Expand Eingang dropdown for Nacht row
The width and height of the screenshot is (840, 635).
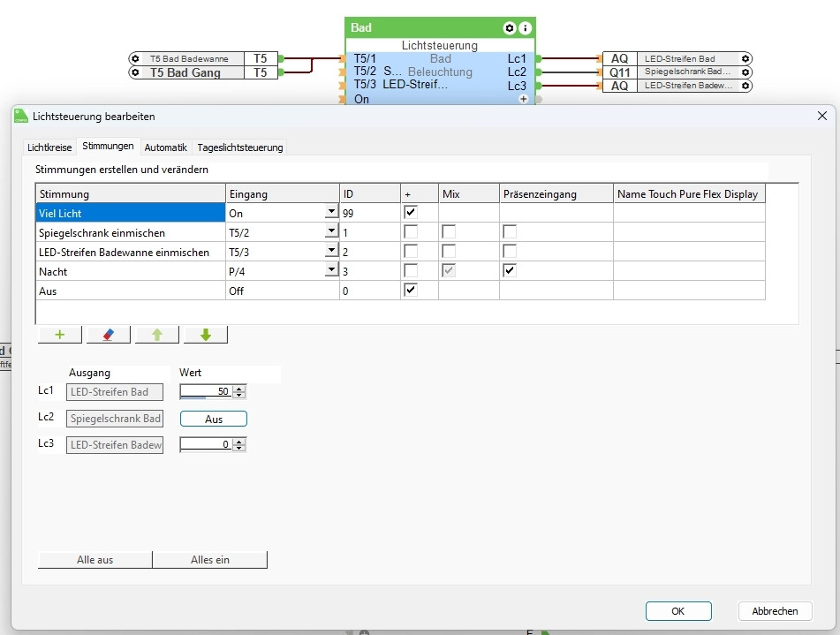(331, 270)
